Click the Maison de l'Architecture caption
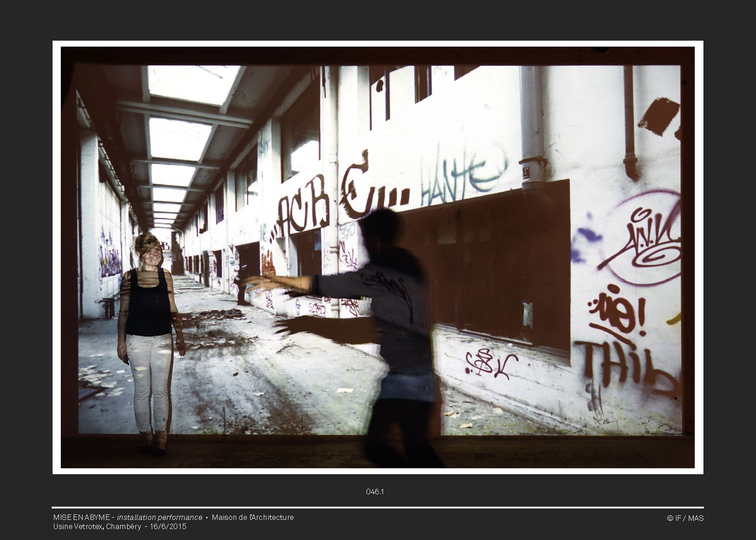 (253, 517)
